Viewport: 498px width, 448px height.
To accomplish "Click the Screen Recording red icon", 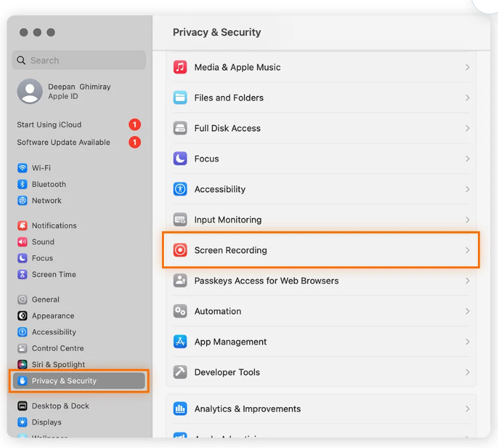I will 180,250.
